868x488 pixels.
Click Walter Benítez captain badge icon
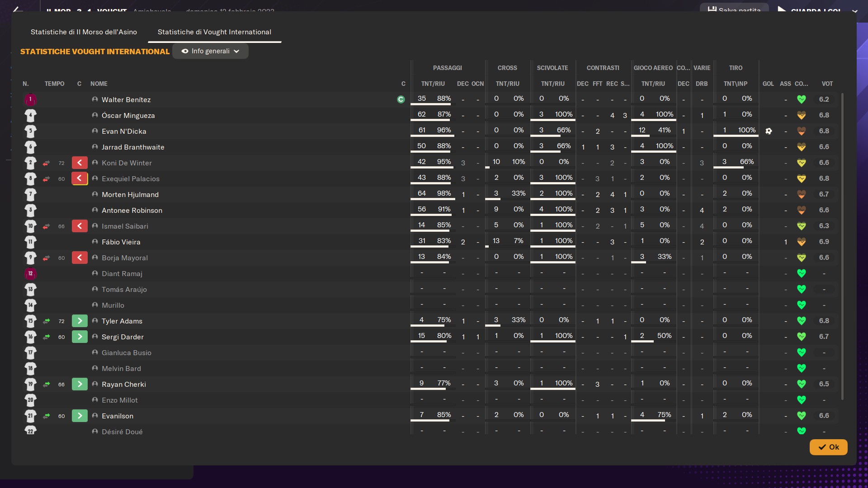(401, 99)
